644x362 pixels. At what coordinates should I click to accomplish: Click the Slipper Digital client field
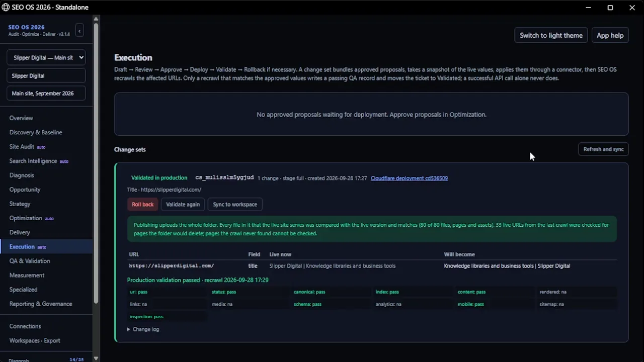46,76
